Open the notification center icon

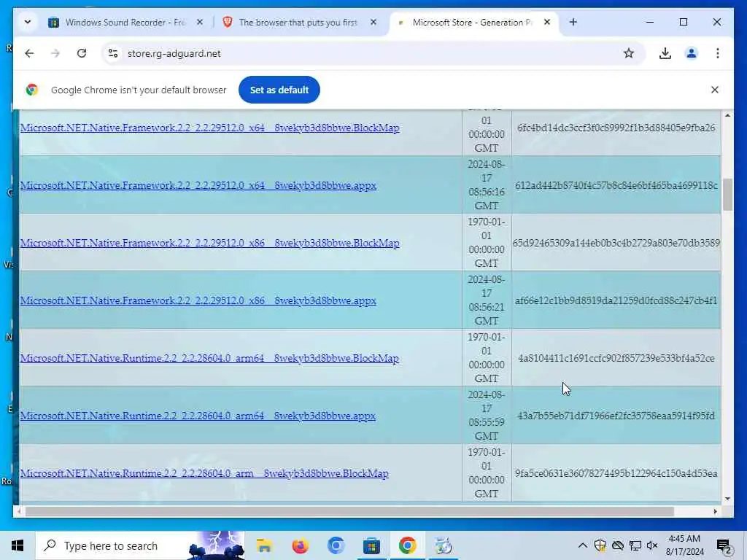coord(724,545)
